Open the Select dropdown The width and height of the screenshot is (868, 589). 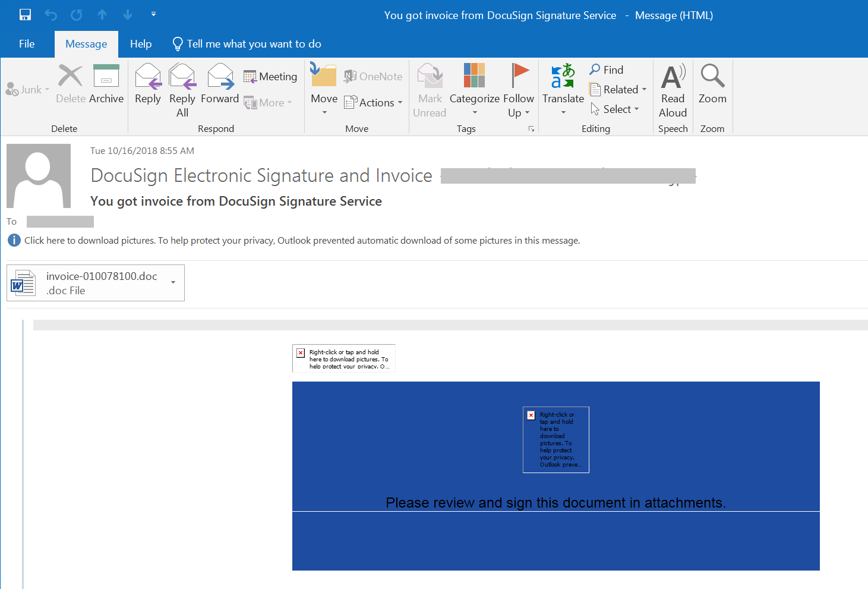tap(614, 109)
